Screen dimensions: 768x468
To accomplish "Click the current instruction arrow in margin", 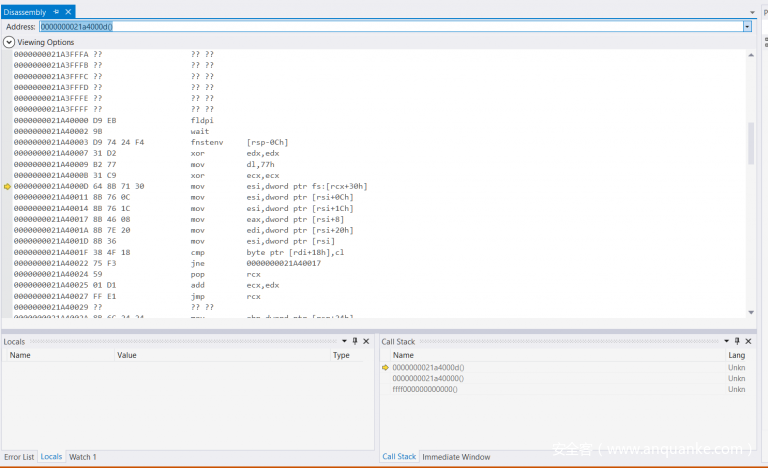I will click(x=8, y=186).
